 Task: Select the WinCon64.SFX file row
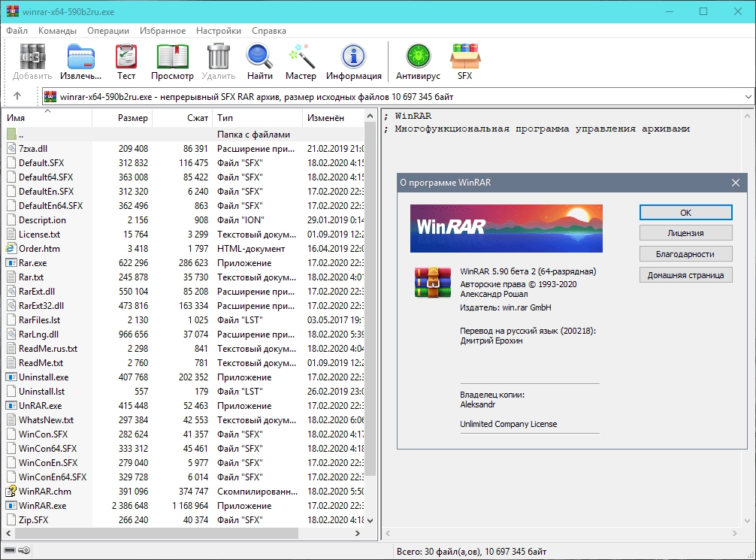185,448
